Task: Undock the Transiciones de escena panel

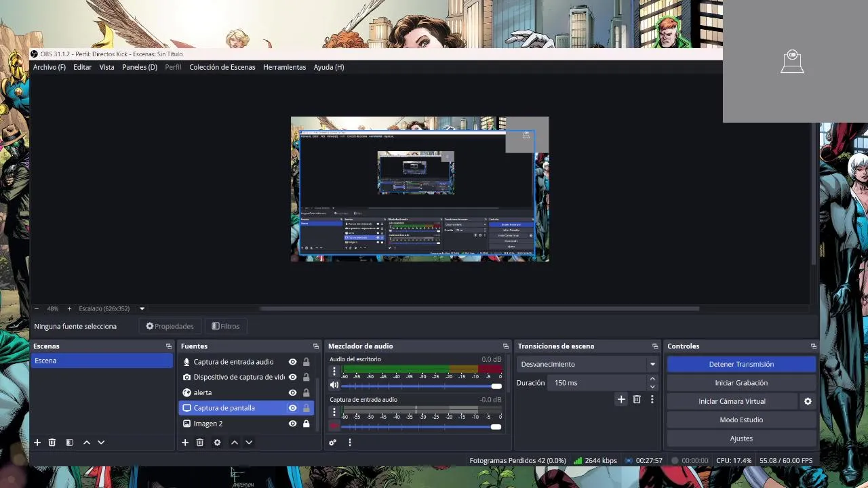Action: [655, 346]
